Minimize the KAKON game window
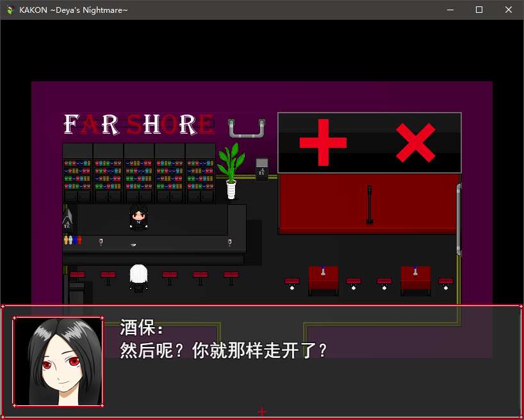Image resolution: width=524 pixels, height=420 pixels. (450, 10)
